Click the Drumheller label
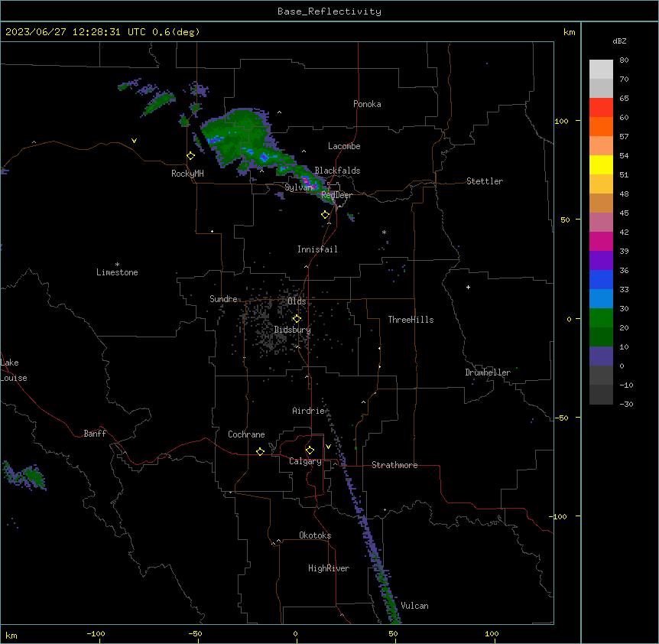The height and width of the screenshot is (644, 659). pyautogui.click(x=488, y=372)
